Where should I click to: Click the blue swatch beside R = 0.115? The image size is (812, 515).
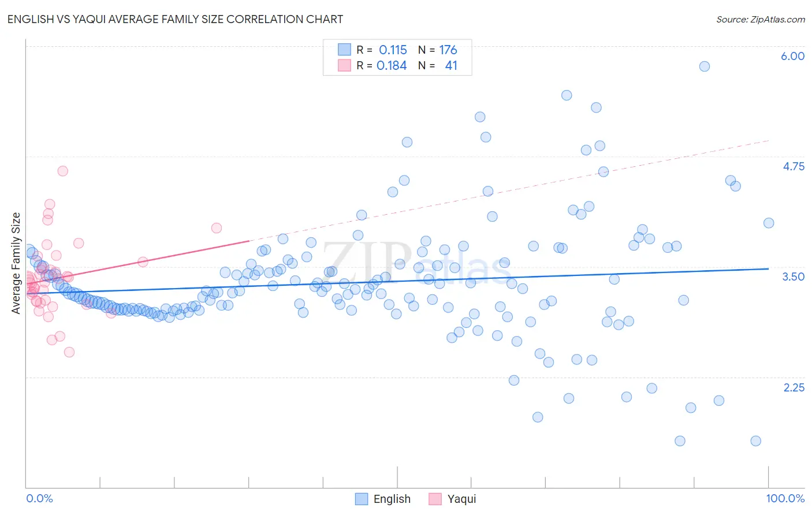pos(344,50)
